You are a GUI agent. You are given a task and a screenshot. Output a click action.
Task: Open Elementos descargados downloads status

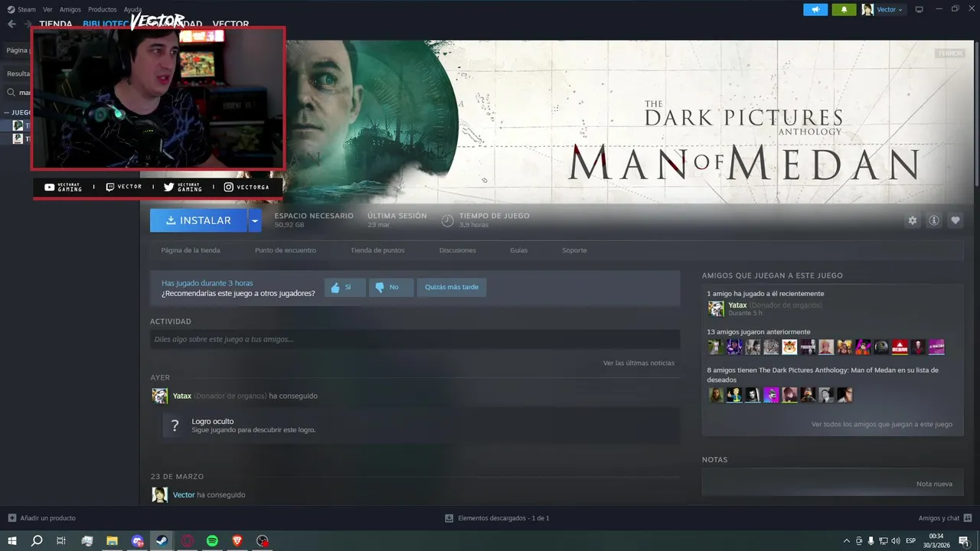(x=498, y=518)
